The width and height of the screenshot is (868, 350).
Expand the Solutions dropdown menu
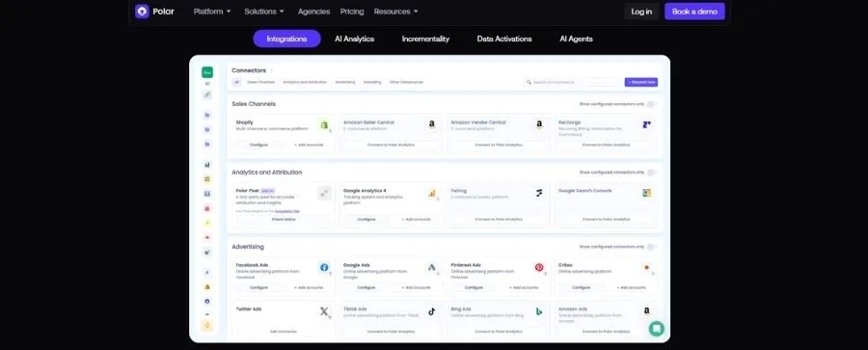click(264, 11)
